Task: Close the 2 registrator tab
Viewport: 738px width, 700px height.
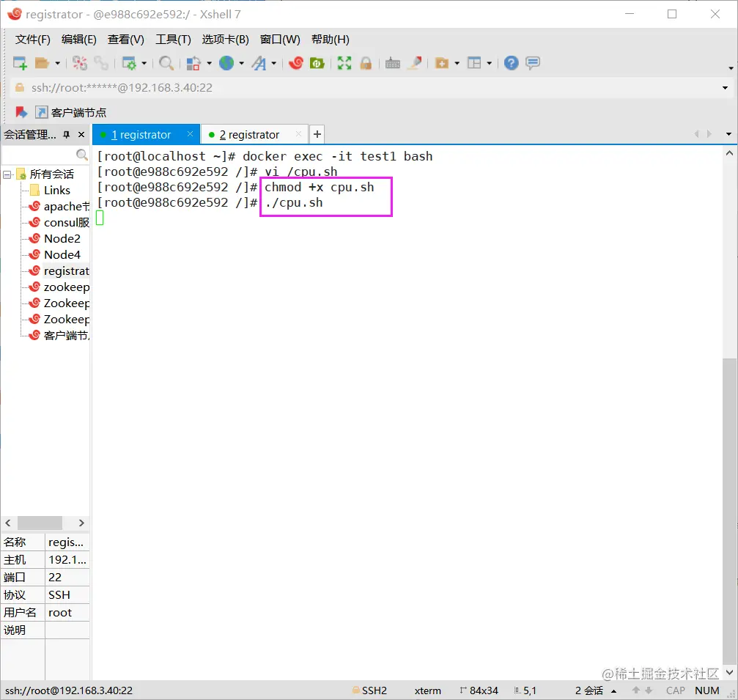Action: (x=298, y=134)
